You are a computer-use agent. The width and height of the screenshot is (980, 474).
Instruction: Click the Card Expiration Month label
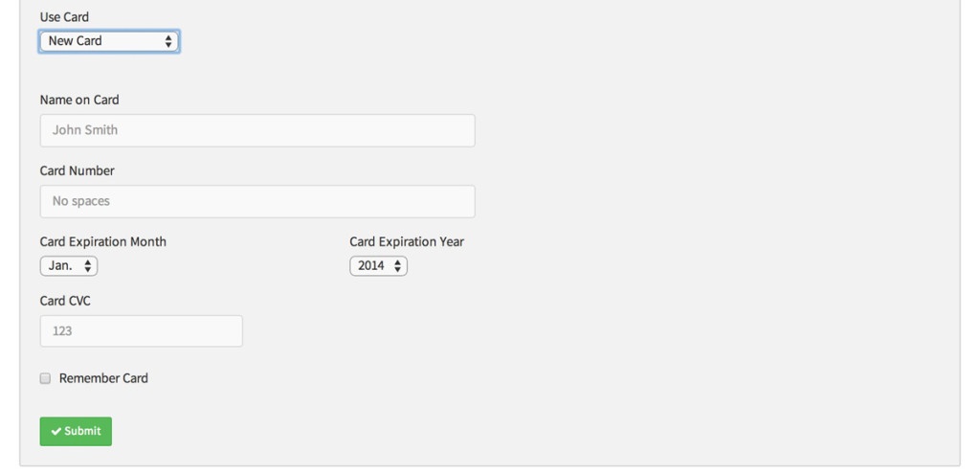pyautogui.click(x=102, y=241)
